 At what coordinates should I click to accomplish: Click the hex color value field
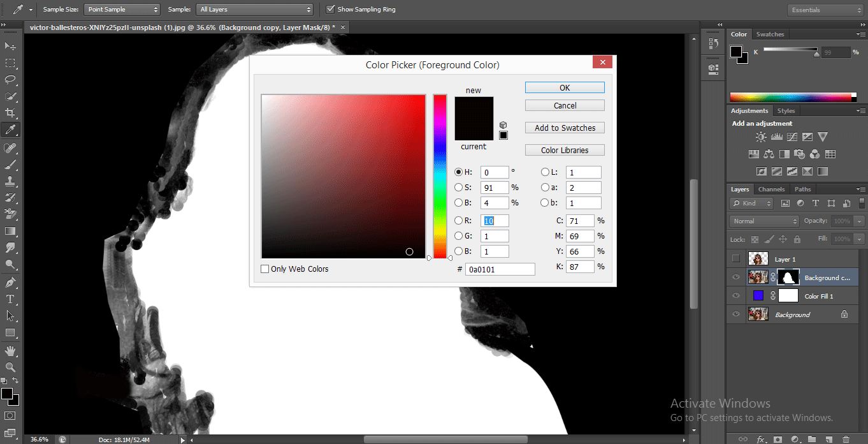(x=500, y=270)
